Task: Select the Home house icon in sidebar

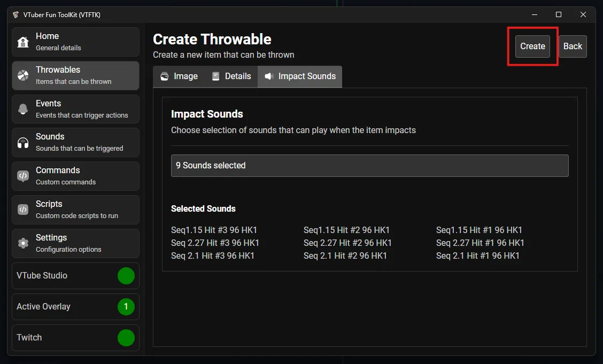Action: pos(22,41)
